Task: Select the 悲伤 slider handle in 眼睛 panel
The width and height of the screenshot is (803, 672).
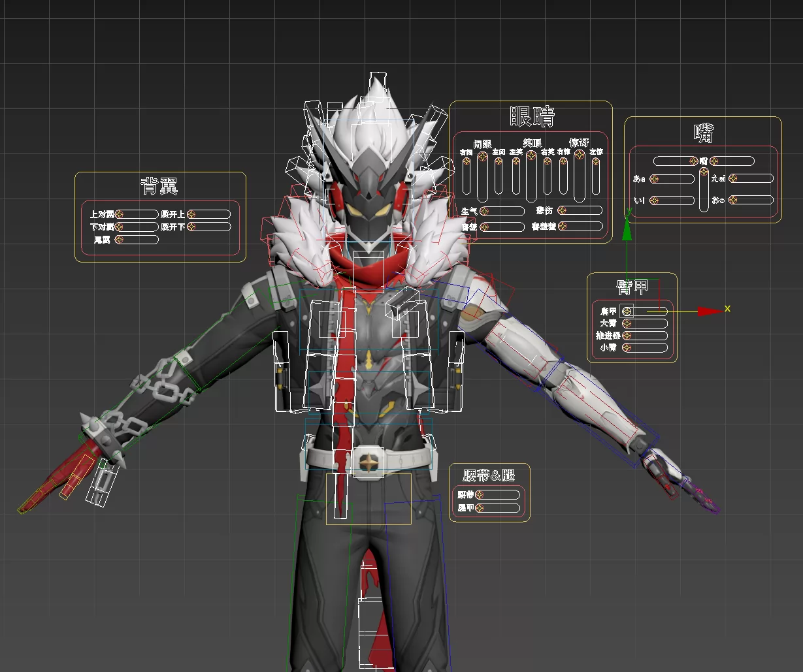Action: (562, 210)
